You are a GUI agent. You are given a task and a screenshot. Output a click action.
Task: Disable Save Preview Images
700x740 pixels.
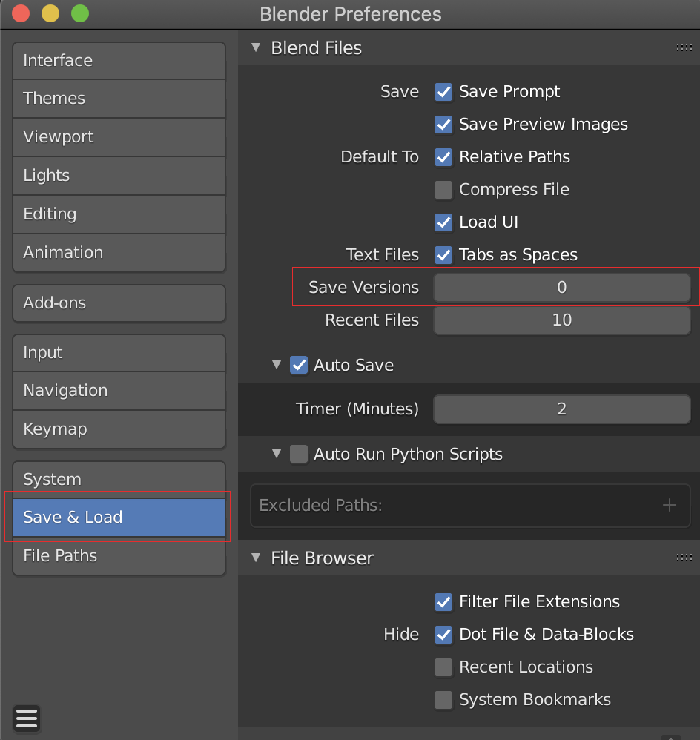443,124
